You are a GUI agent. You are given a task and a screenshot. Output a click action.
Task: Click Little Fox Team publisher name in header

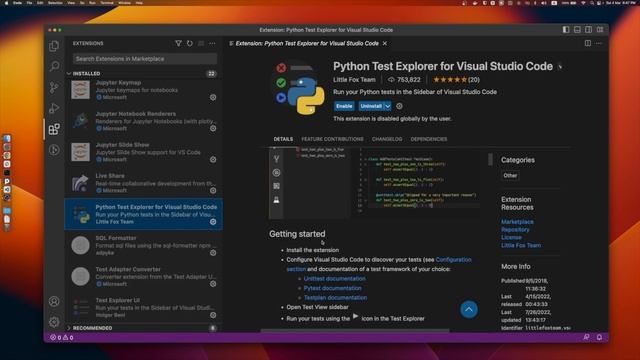(354, 80)
